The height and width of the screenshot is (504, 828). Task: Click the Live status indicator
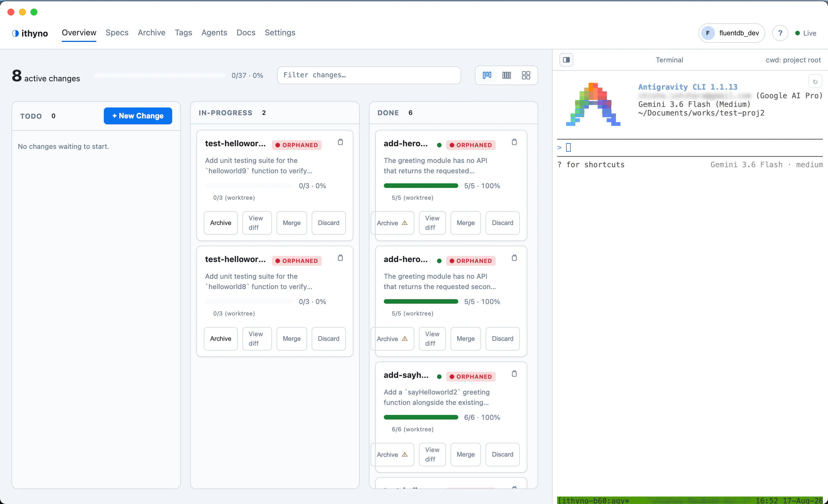pyautogui.click(x=806, y=33)
